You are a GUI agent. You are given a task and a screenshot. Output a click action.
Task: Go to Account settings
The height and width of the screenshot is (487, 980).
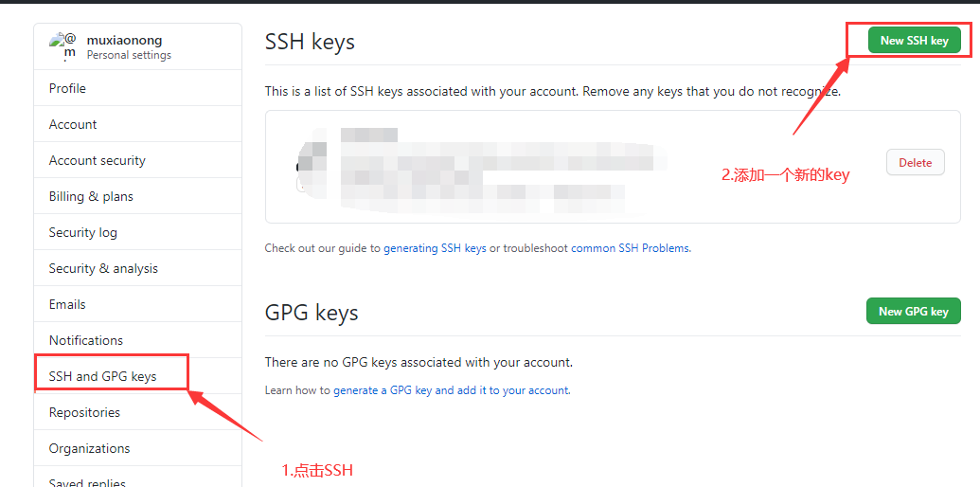[x=137, y=124]
